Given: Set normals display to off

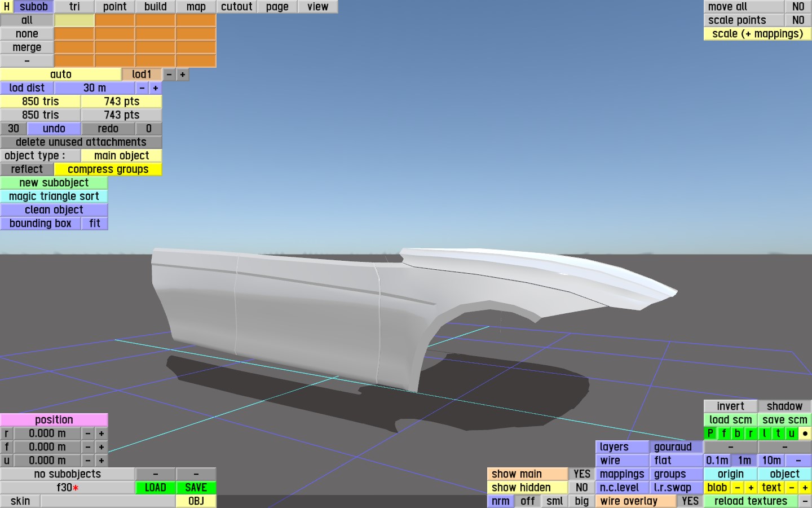Looking at the screenshot, I should [527, 501].
